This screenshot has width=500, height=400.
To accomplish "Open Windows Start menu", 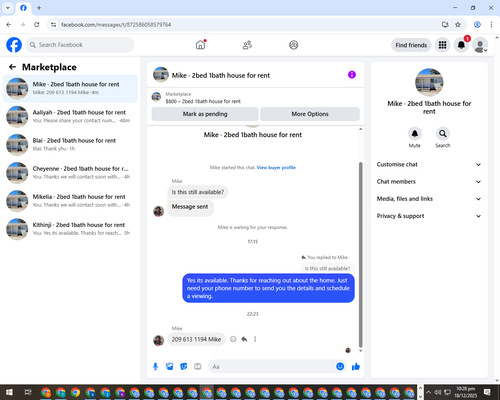I will click(x=9, y=392).
